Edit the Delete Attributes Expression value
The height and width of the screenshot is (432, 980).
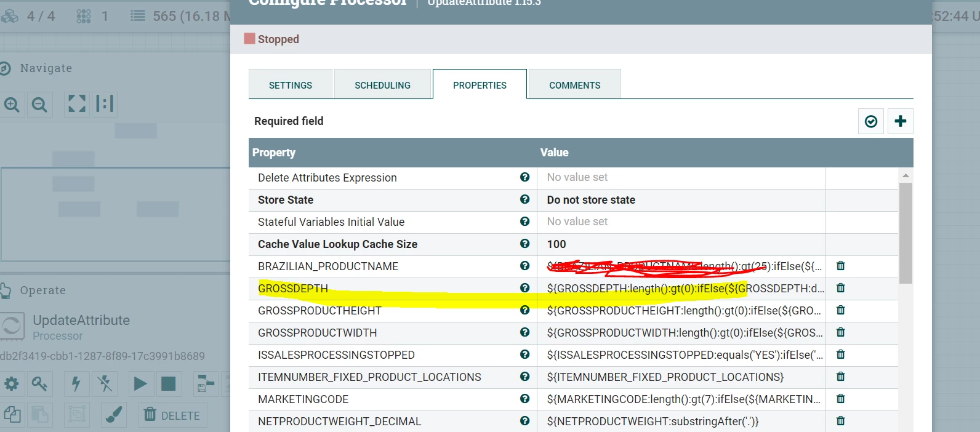pyautogui.click(x=681, y=178)
